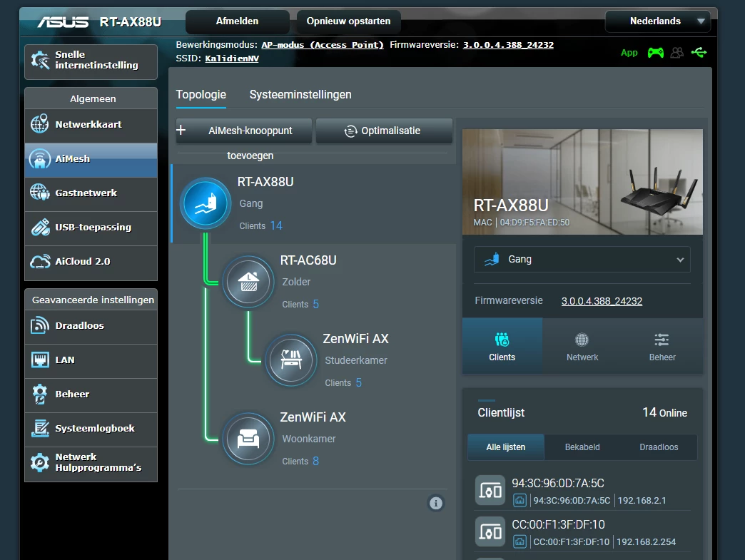The width and height of the screenshot is (745, 560).
Task: Click the USB-toepassing icon
Action: [40, 227]
